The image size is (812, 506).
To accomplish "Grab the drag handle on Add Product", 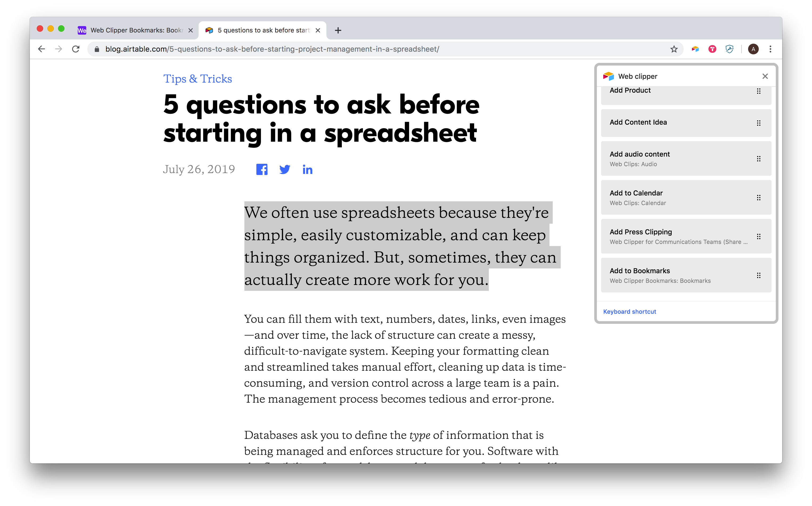I will click(758, 91).
